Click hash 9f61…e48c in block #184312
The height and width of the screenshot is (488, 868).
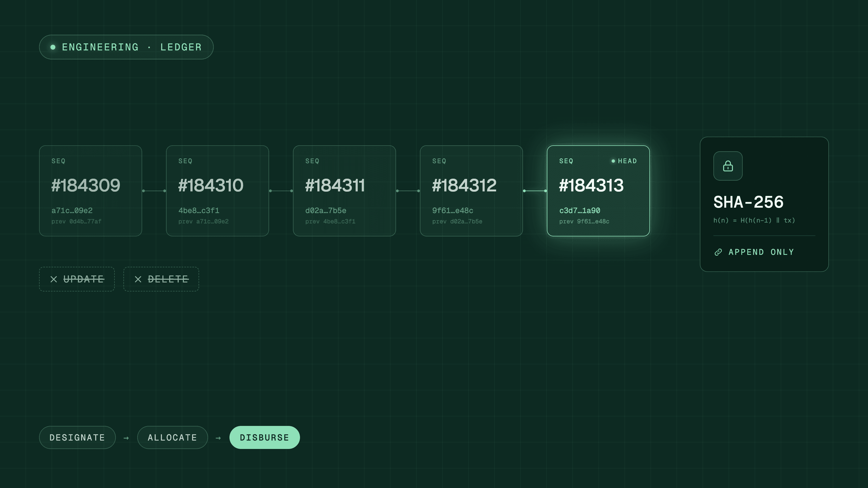click(x=453, y=210)
